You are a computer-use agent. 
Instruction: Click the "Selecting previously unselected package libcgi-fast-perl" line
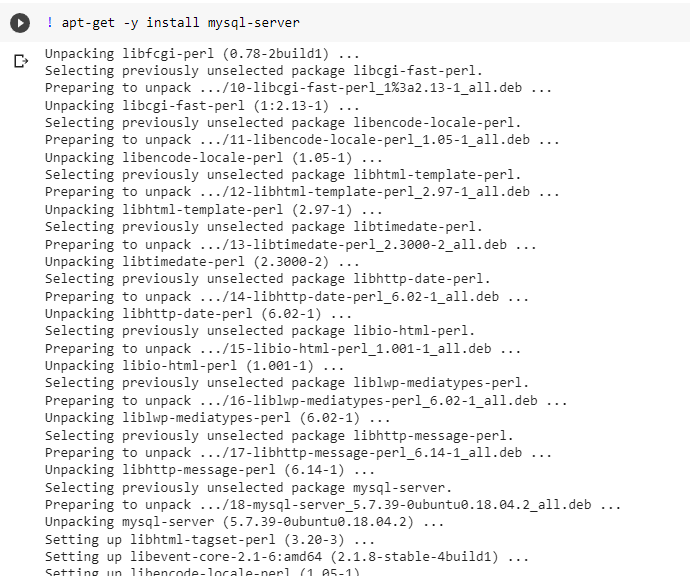tap(264, 71)
